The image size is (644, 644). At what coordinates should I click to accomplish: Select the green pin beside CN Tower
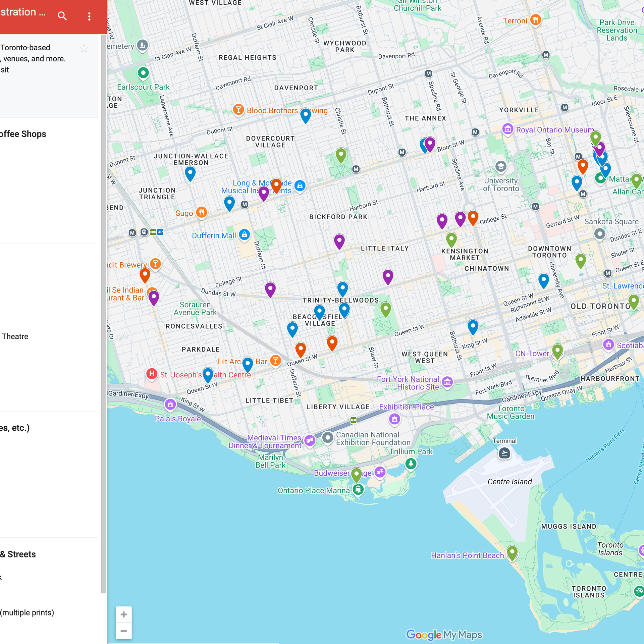557,351
